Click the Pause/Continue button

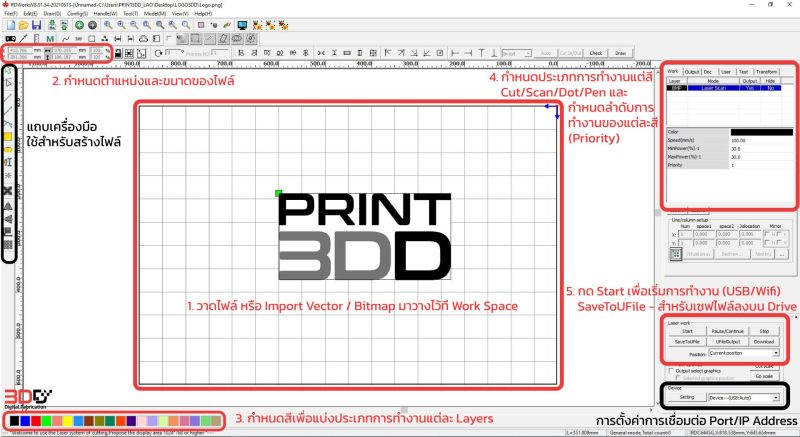point(728,331)
